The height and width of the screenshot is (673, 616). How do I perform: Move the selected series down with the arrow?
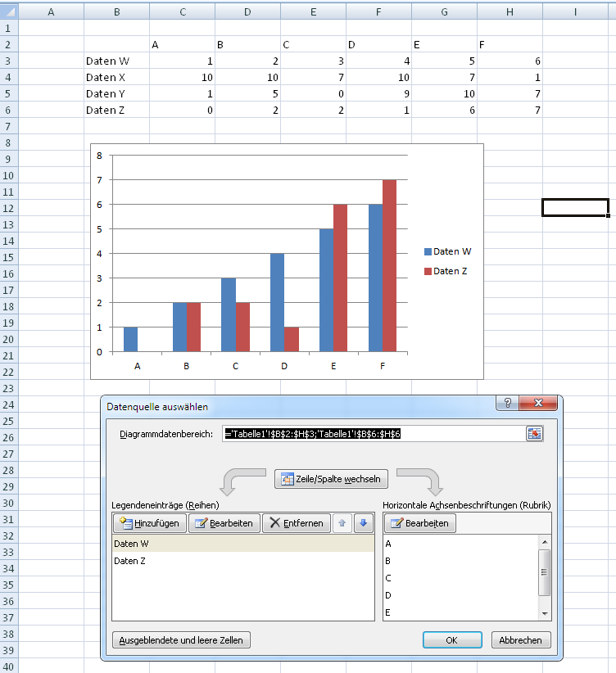pyautogui.click(x=364, y=523)
